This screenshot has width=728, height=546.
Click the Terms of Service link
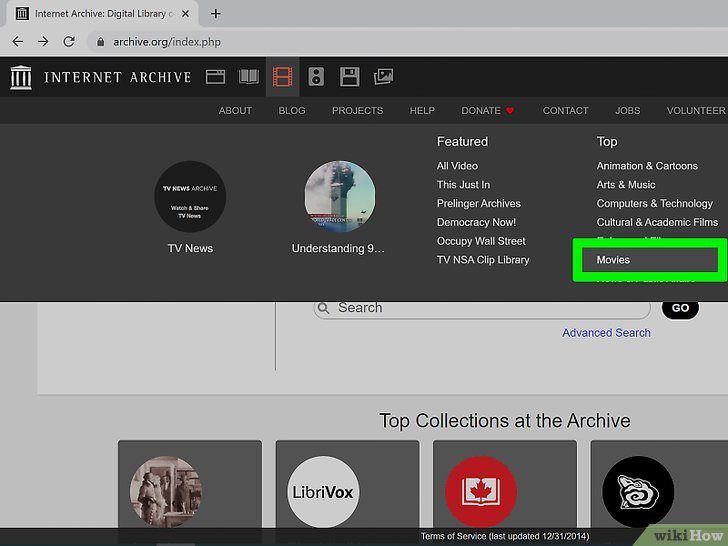pyautogui.click(x=505, y=536)
